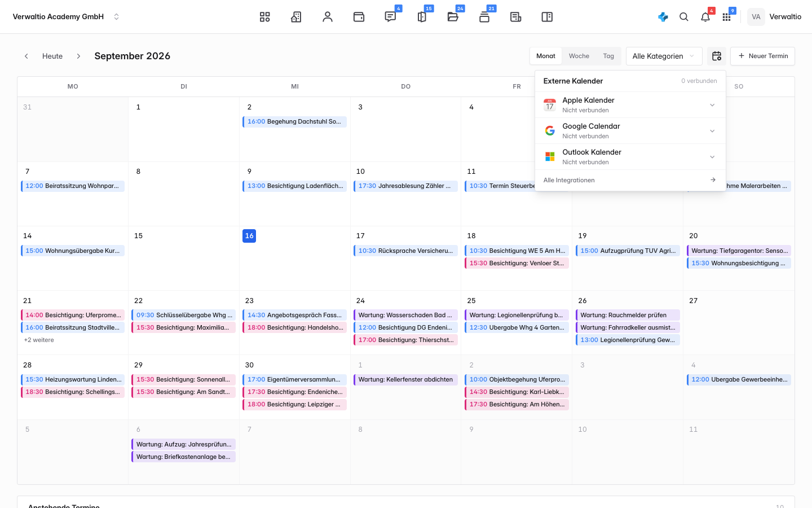The width and height of the screenshot is (812, 508).
Task: Click the blue assistant logo icon
Action: click(x=663, y=17)
